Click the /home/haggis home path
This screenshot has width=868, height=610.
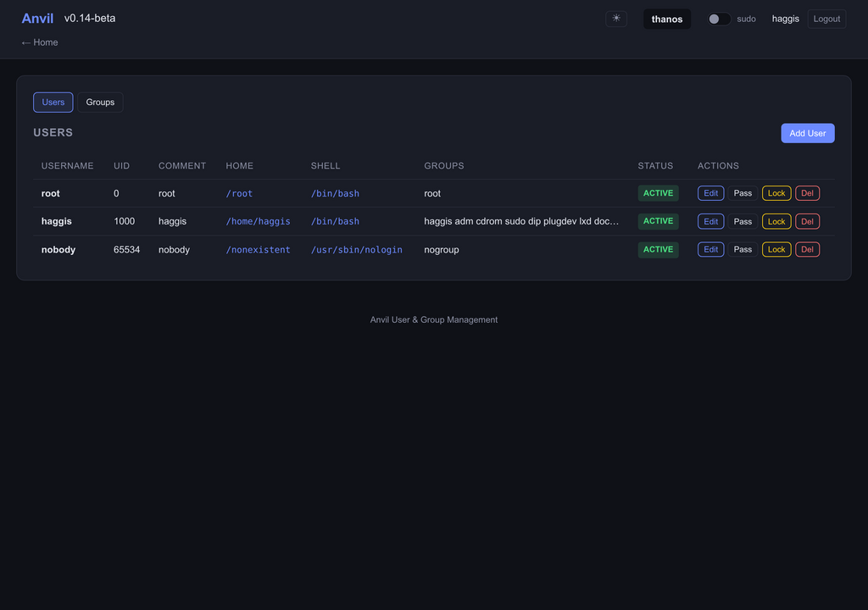point(258,221)
